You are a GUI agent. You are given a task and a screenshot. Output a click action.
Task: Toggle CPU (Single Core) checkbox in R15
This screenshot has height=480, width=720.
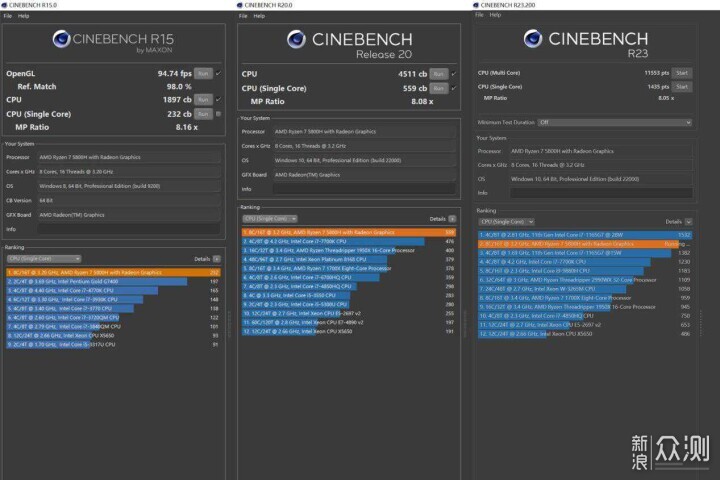(219, 114)
